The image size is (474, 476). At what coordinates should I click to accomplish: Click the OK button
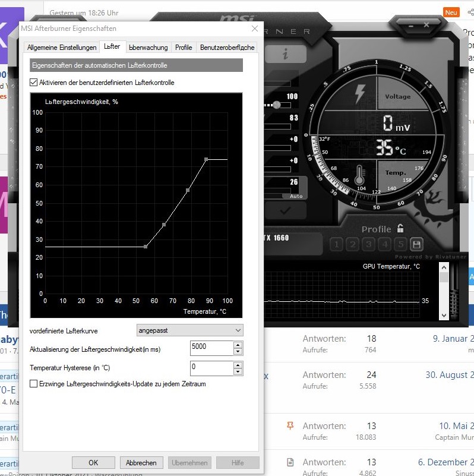(x=93, y=463)
